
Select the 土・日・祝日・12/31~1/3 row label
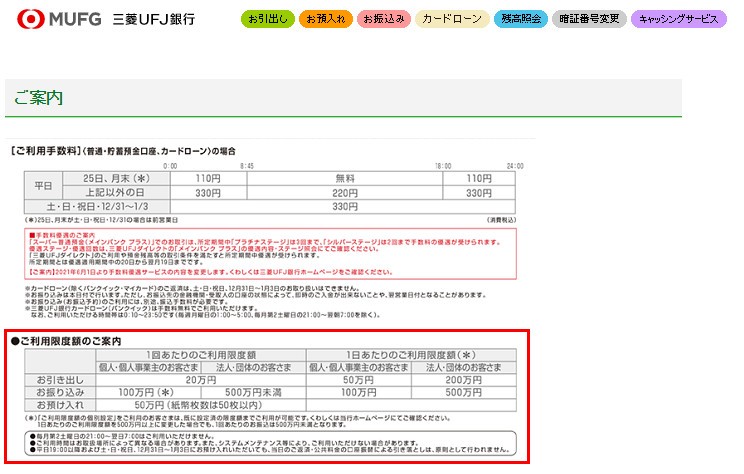(97, 207)
